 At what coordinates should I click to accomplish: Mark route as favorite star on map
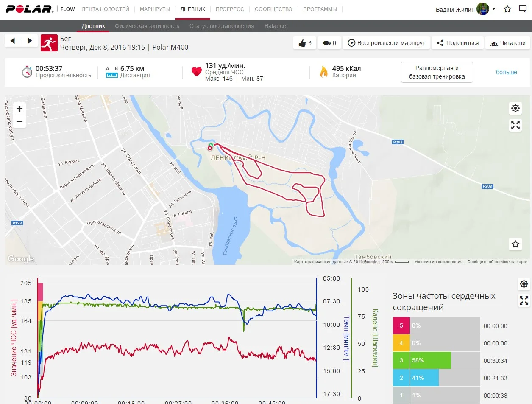(x=515, y=244)
